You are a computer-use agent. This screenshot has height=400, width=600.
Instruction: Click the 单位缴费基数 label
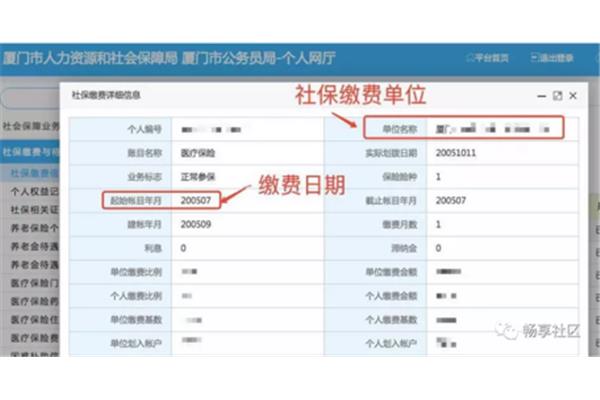(136, 320)
